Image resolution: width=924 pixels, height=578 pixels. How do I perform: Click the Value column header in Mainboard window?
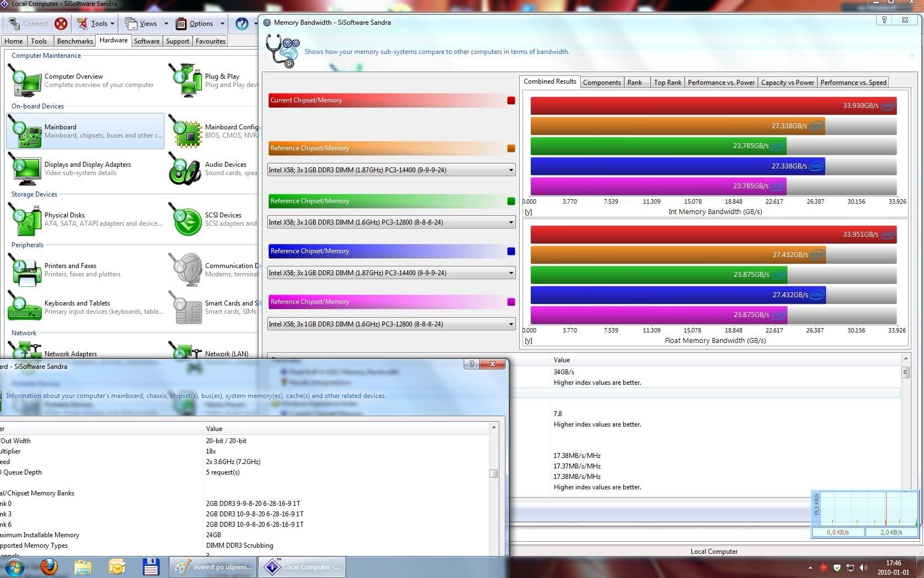346,429
